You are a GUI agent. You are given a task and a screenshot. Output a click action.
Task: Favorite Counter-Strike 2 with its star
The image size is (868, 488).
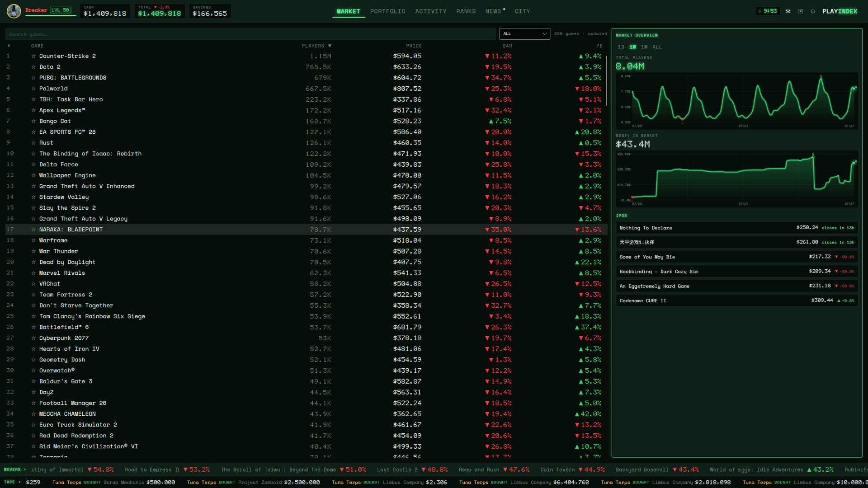33,56
